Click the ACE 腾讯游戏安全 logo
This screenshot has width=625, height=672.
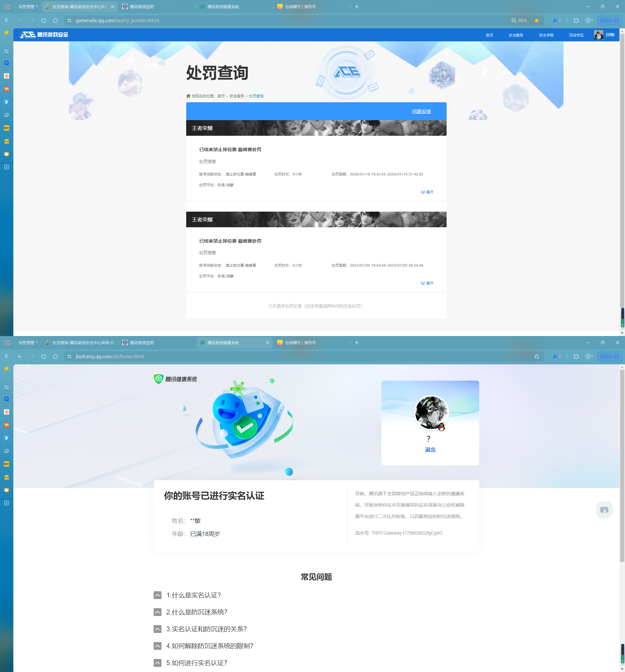pos(44,35)
